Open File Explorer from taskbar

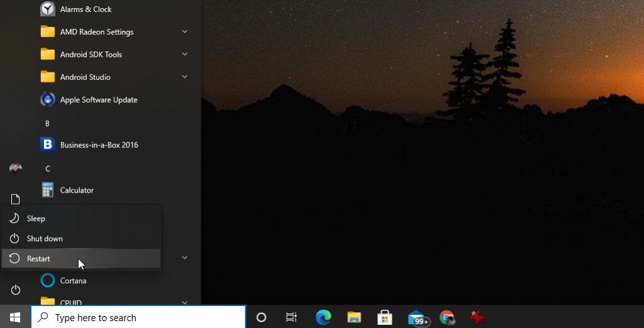(x=354, y=317)
